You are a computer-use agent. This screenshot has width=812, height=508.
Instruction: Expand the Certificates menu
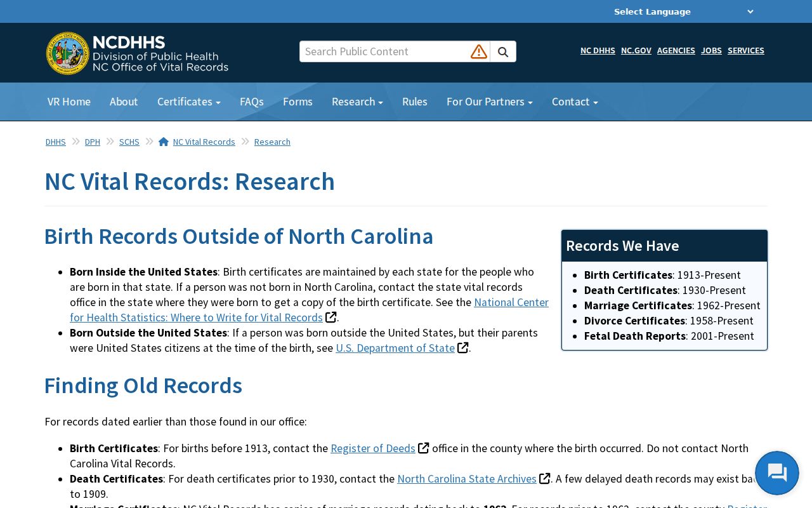189,102
